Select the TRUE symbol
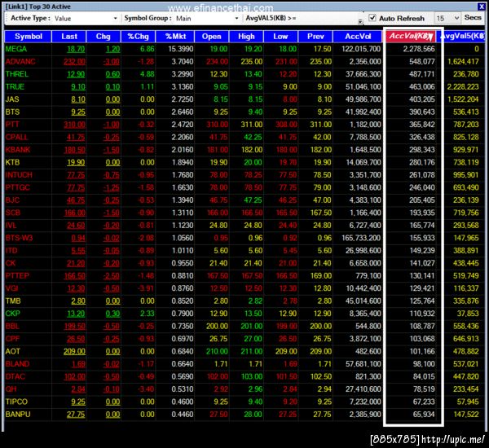 click(x=15, y=86)
